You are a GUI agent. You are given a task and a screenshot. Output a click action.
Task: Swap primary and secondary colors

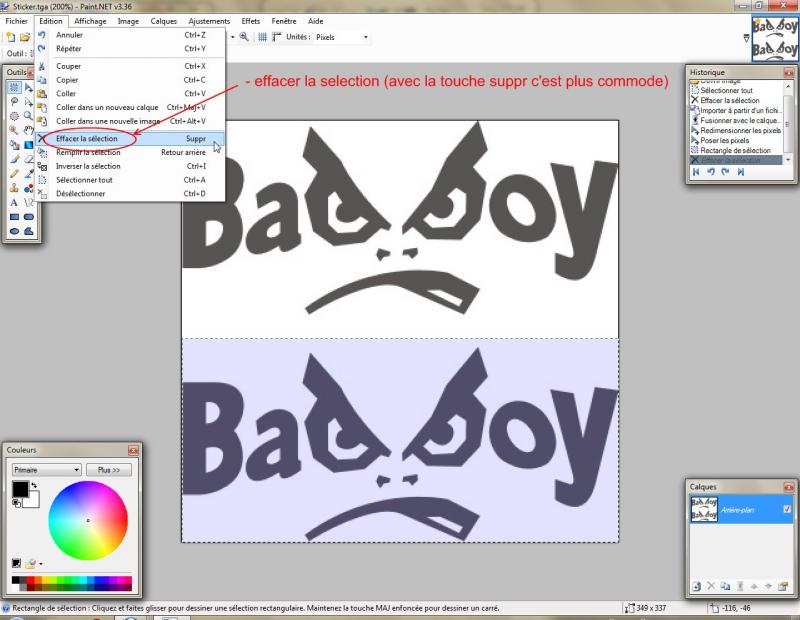point(34,485)
